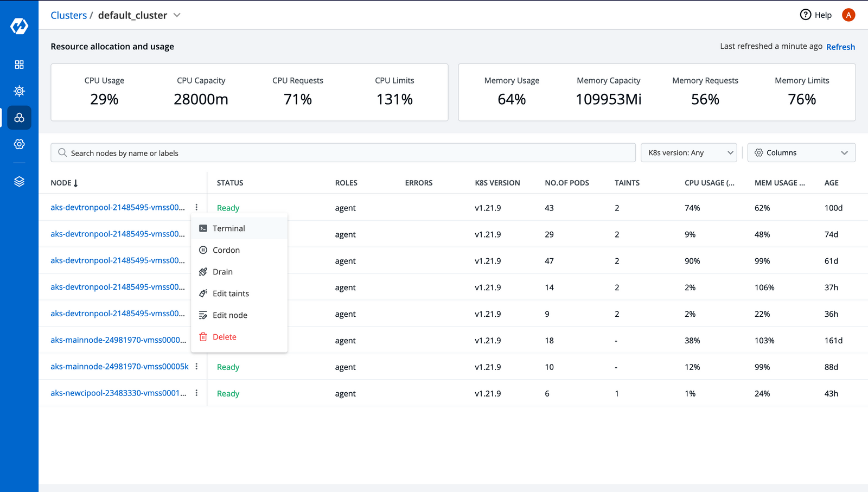This screenshot has width=868, height=492.
Task: Click the ship-wheel icon in the sidebar
Action: [x=19, y=91]
